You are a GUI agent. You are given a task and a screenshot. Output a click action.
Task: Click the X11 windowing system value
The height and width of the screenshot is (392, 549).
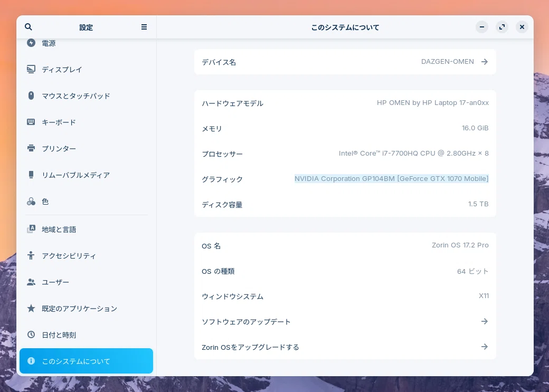click(484, 296)
